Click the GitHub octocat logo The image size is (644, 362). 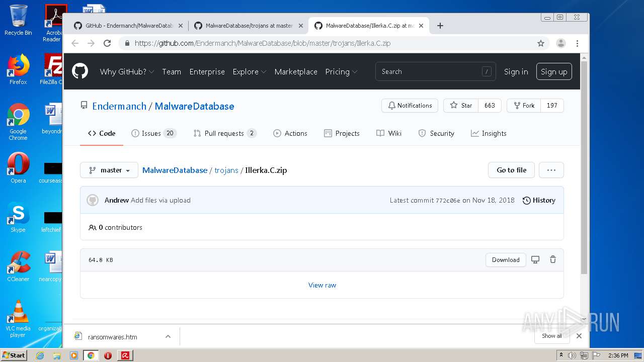coord(80,71)
